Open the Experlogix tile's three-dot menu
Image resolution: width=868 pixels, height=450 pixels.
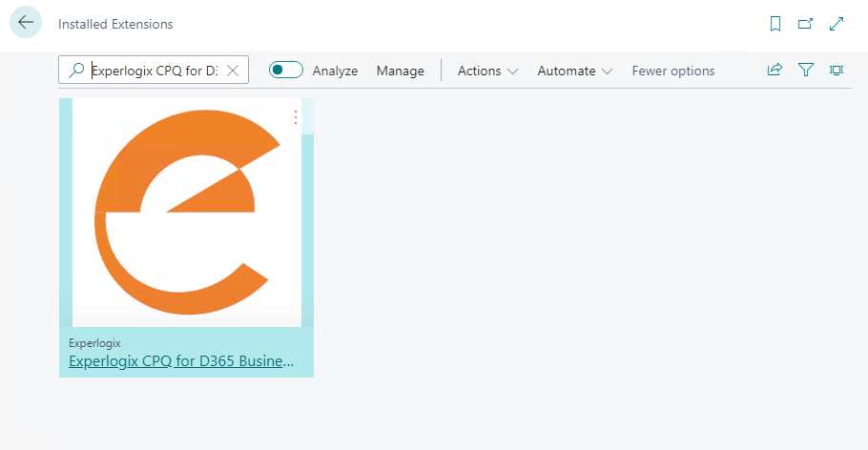pyautogui.click(x=296, y=116)
